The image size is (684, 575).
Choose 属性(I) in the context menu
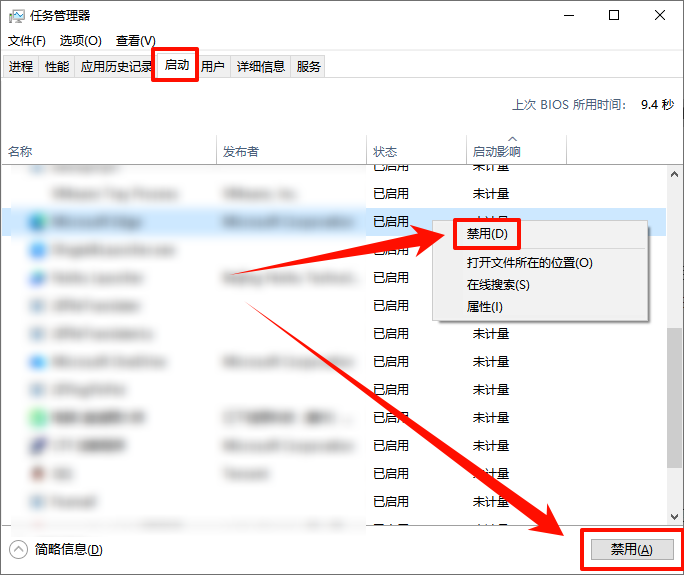pyautogui.click(x=485, y=307)
